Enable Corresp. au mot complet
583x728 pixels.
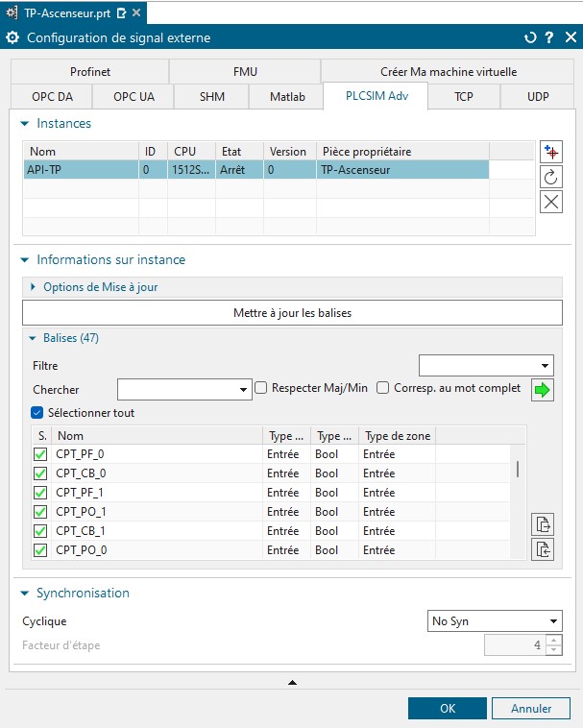point(383,388)
